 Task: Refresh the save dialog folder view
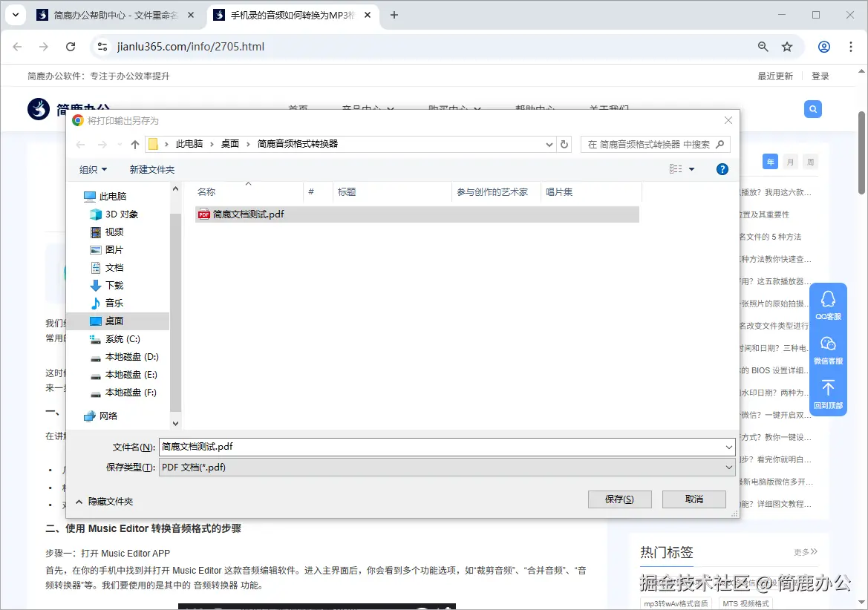point(564,145)
